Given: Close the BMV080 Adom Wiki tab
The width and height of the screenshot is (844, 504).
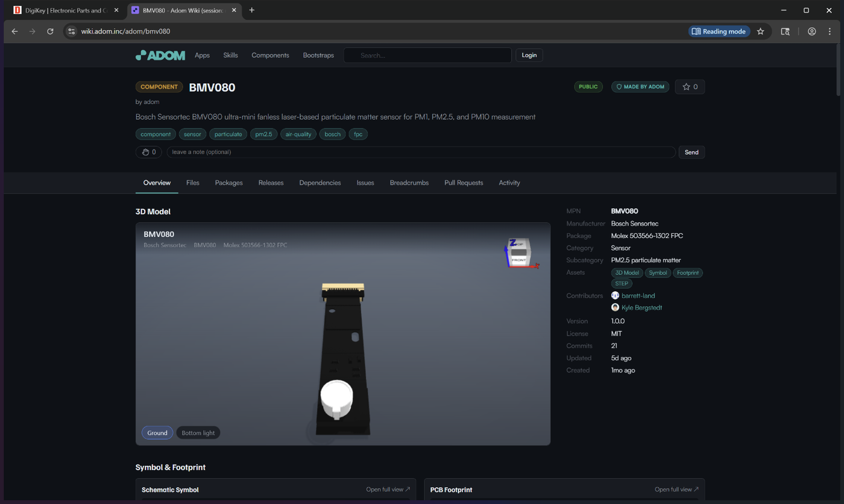Looking at the screenshot, I should pos(234,10).
